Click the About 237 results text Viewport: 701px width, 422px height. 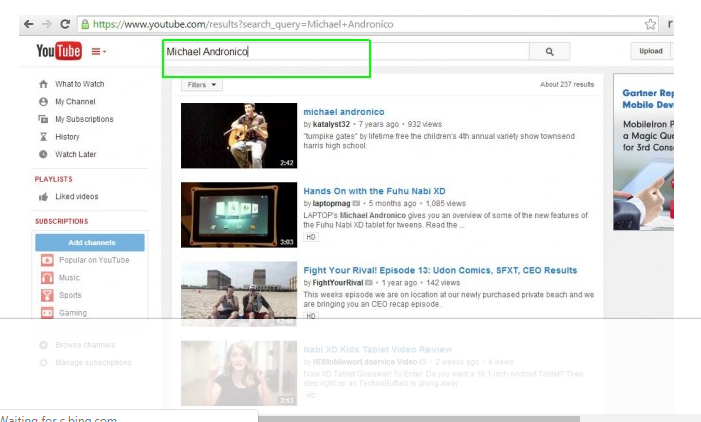[x=567, y=84]
